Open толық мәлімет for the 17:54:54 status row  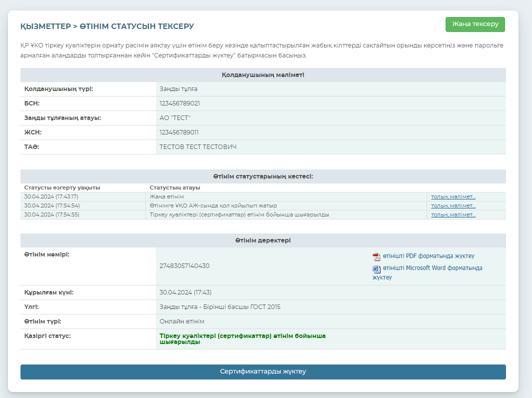453,206
